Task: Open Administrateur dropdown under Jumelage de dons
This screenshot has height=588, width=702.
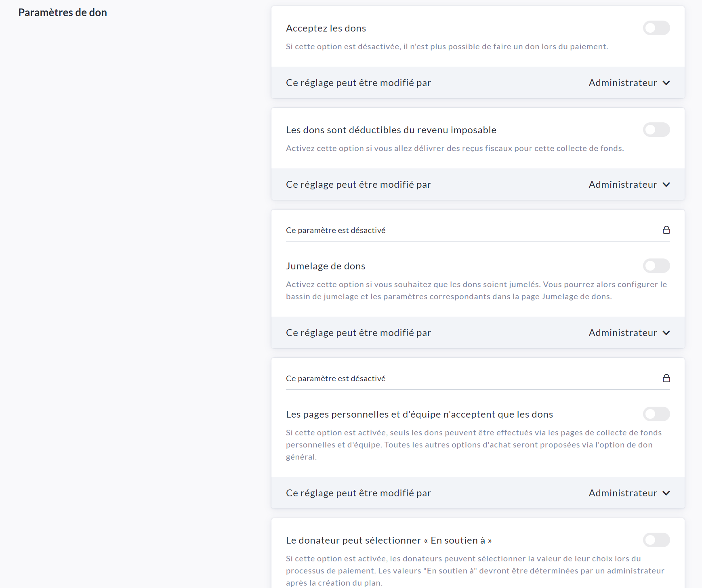Action: coord(622,333)
